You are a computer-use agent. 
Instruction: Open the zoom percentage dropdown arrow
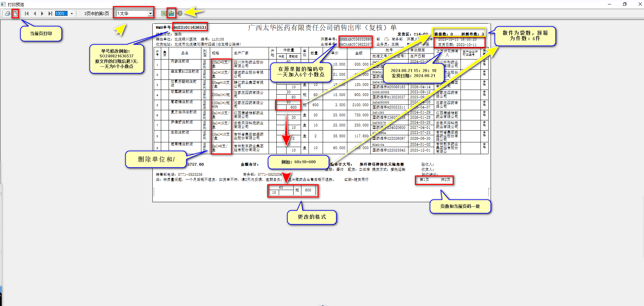pyautogui.click(x=72, y=14)
